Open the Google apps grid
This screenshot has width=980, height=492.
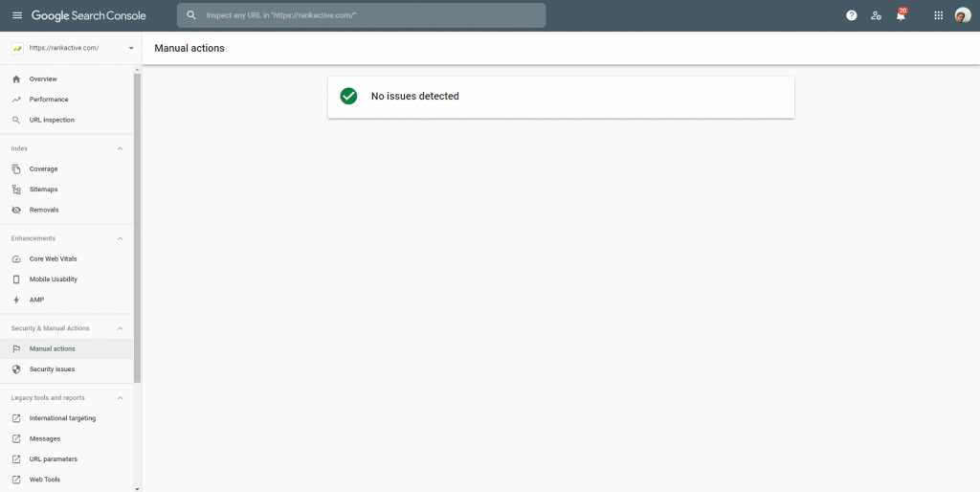coord(938,15)
